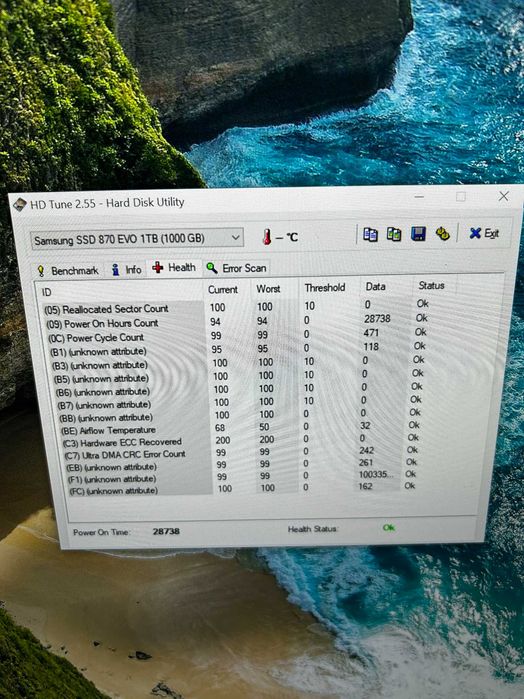Open the Samsung SSD 870 EVO drive dropdown

coord(137,239)
